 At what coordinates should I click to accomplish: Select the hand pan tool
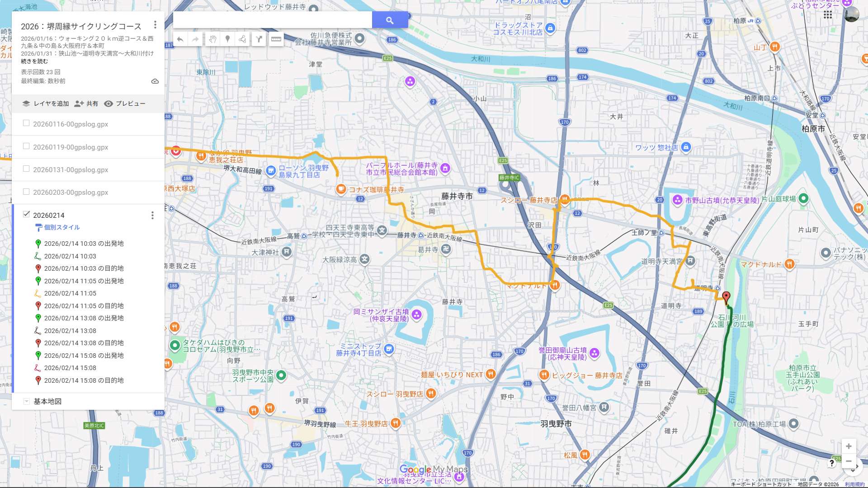(212, 39)
